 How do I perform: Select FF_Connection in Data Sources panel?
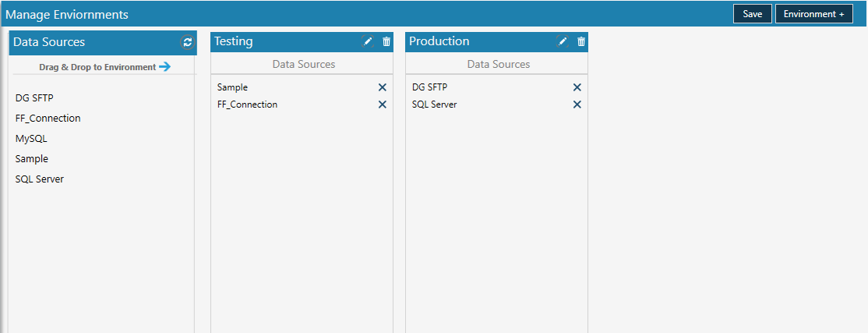click(48, 118)
